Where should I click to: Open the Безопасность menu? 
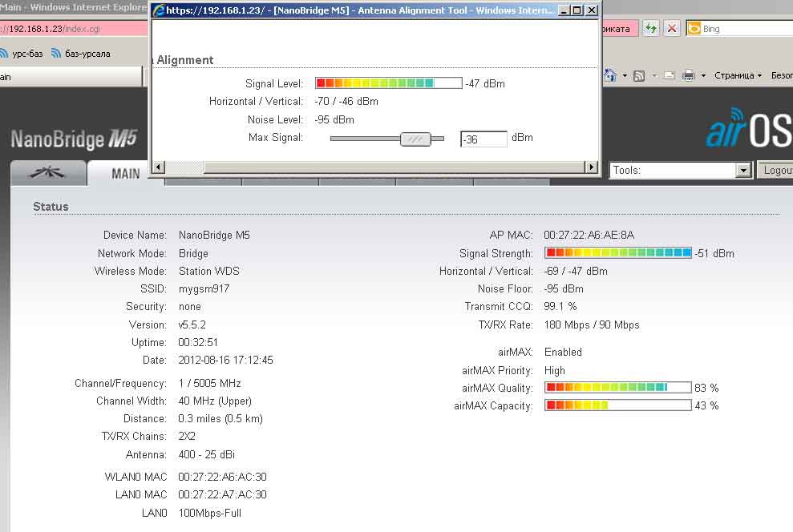point(781,75)
